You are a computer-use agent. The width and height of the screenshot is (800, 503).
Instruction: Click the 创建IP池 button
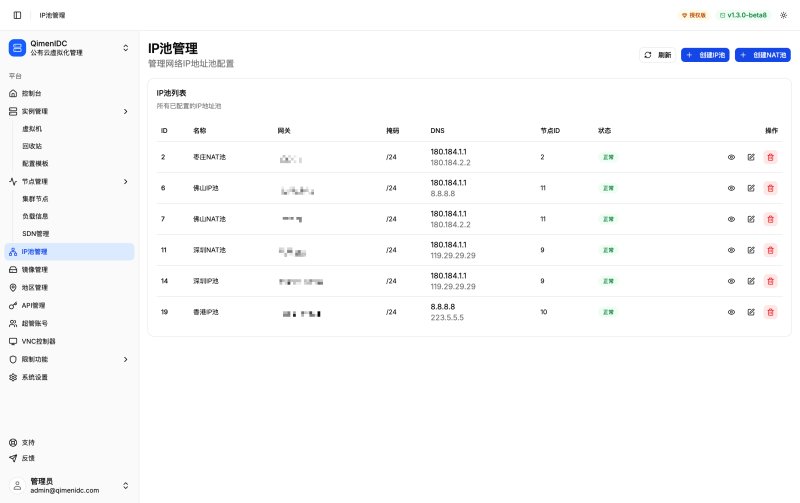click(705, 55)
